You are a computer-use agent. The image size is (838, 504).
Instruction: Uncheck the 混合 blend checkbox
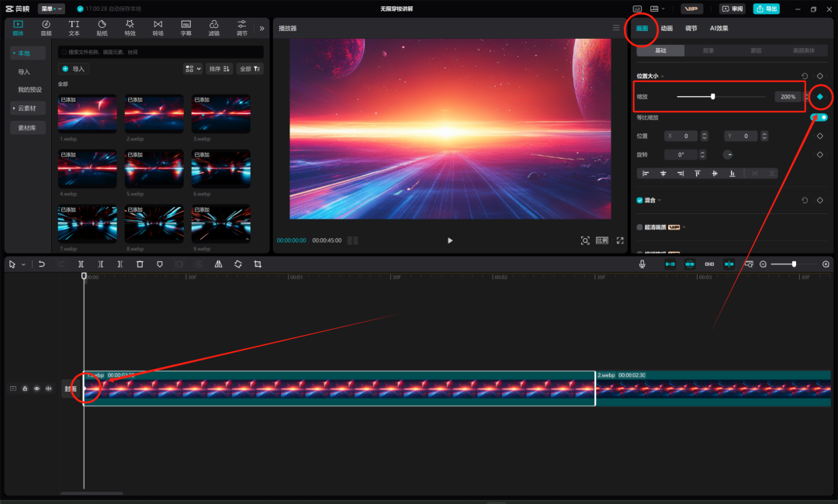(639, 200)
